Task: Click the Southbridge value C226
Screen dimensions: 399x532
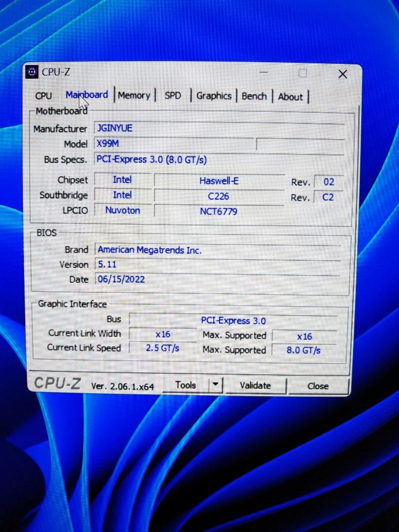Action: (x=219, y=196)
